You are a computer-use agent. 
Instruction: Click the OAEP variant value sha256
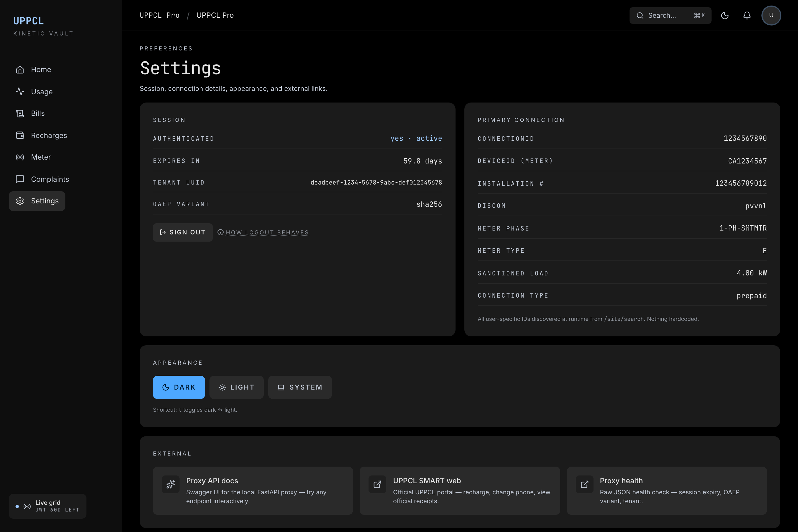click(x=429, y=204)
